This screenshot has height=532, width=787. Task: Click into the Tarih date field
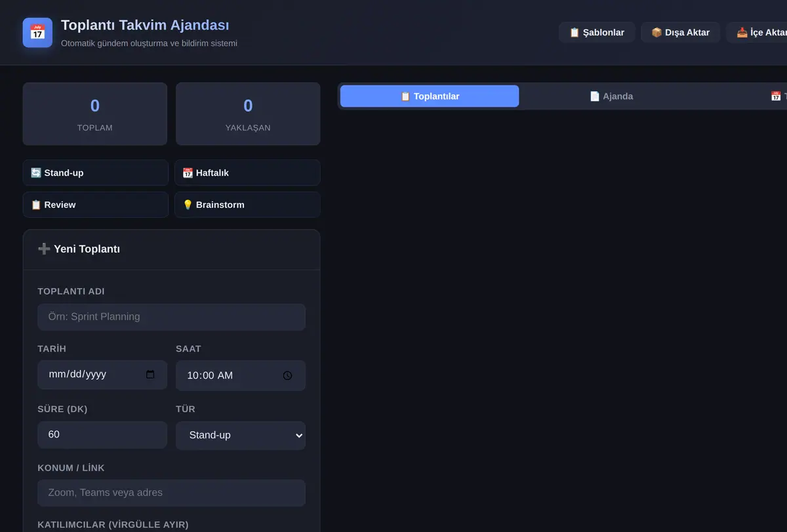pyautogui.click(x=102, y=375)
